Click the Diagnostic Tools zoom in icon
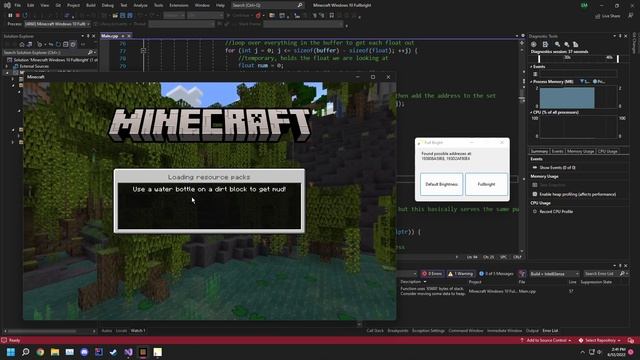The image size is (640, 360). (557, 44)
